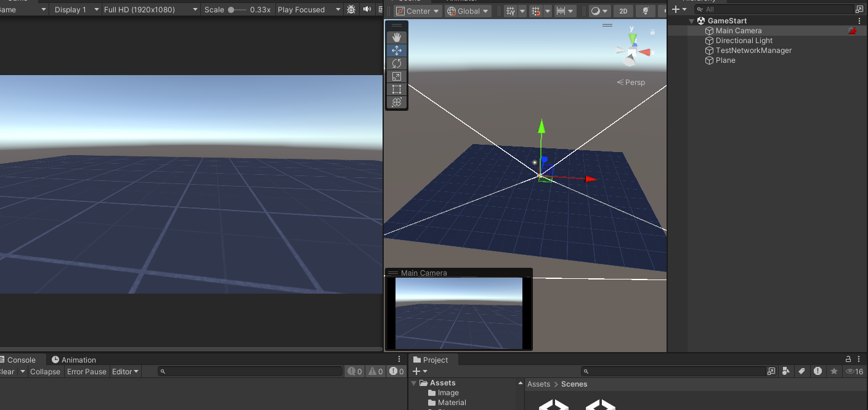Click the scene lock icon near gizmo
This screenshot has height=410, width=868.
click(x=652, y=31)
